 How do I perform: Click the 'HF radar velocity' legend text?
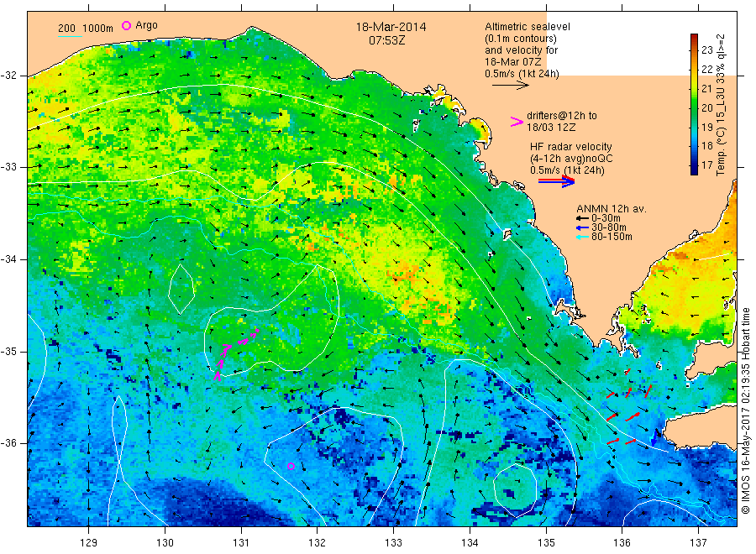click(x=571, y=146)
